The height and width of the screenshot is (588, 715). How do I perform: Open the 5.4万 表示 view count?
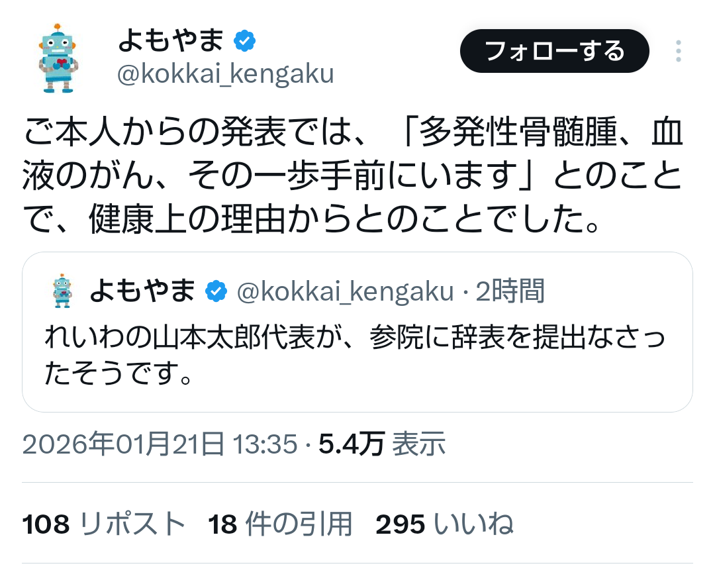382,445
